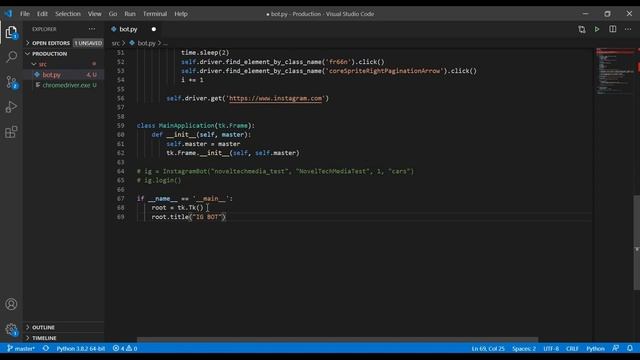640x360 pixels.
Task: Change indentation via Spaces: 2
Action: tap(524, 348)
